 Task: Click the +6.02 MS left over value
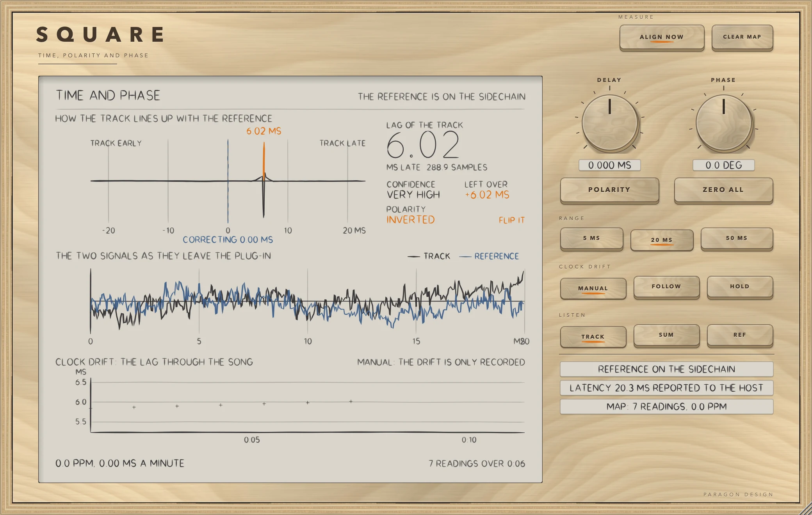[x=487, y=195]
